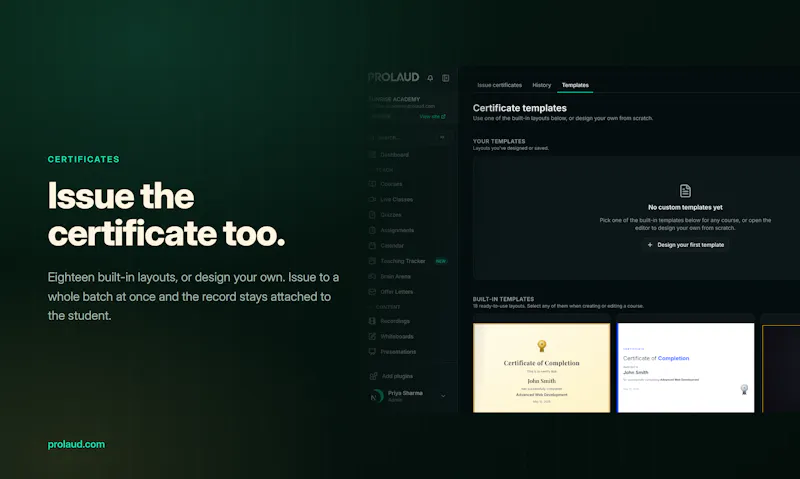Go to Courses in the sidebar

pos(386,184)
